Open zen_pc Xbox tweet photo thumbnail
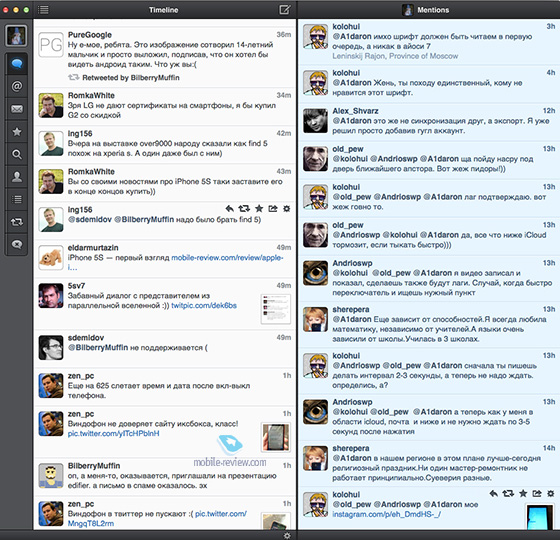Viewport: 560px width, 540px height. [x=275, y=437]
